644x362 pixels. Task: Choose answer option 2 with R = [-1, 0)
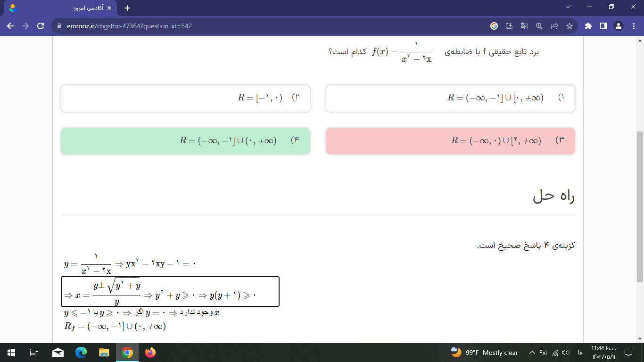(185, 99)
